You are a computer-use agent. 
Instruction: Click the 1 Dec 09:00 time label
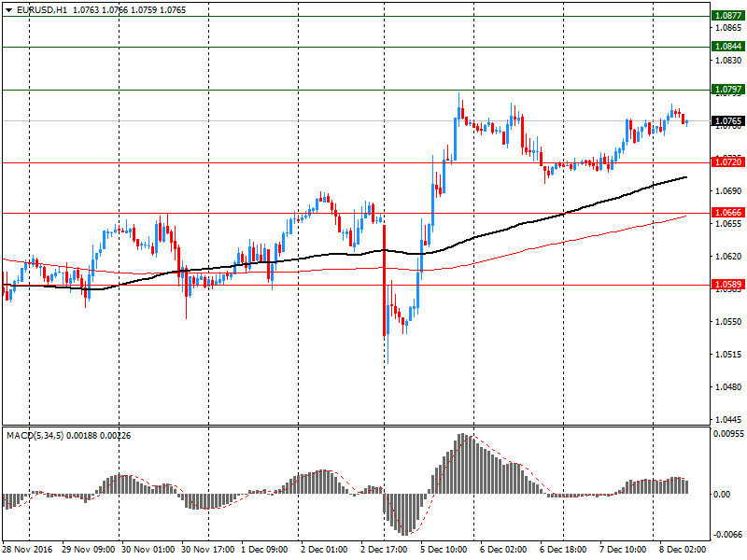(x=264, y=549)
